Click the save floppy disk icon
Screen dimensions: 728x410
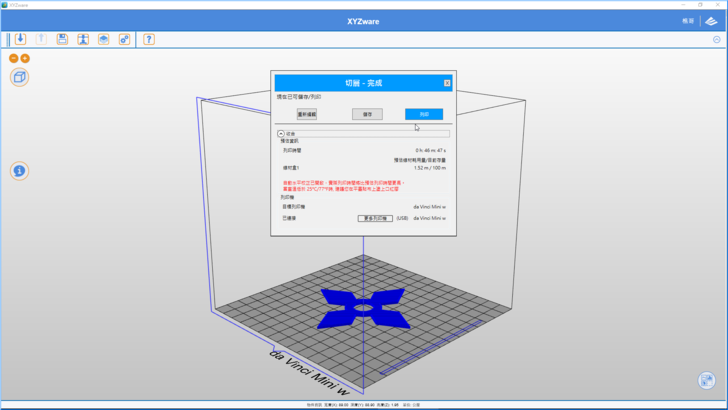62,39
